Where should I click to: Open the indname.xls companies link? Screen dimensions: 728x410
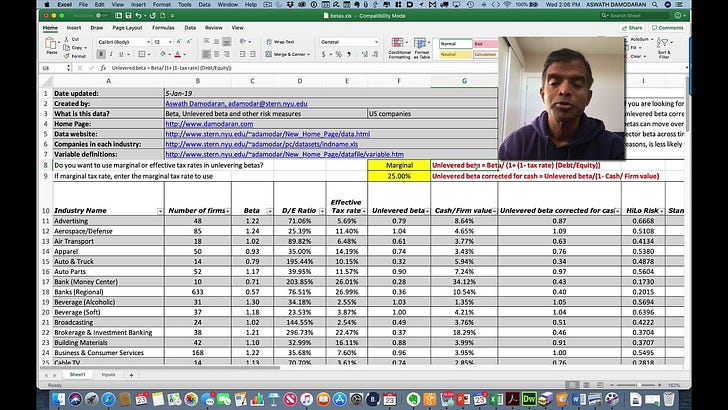(x=261, y=144)
